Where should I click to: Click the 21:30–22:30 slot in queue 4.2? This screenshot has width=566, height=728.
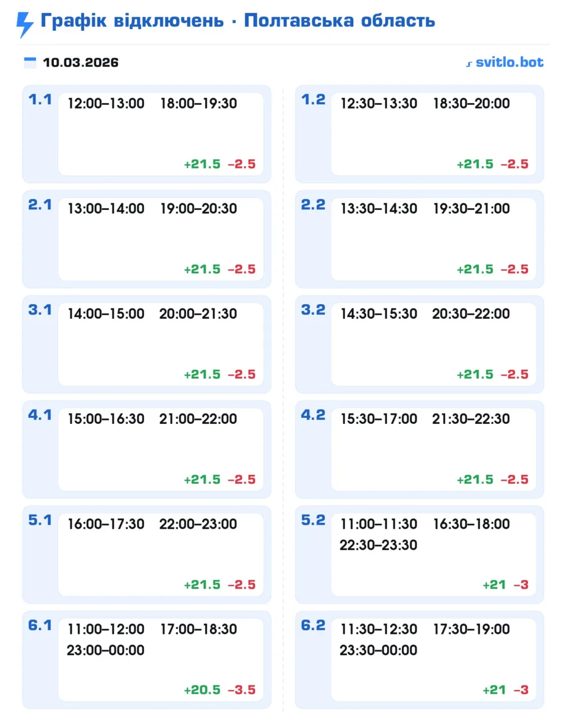click(x=471, y=419)
